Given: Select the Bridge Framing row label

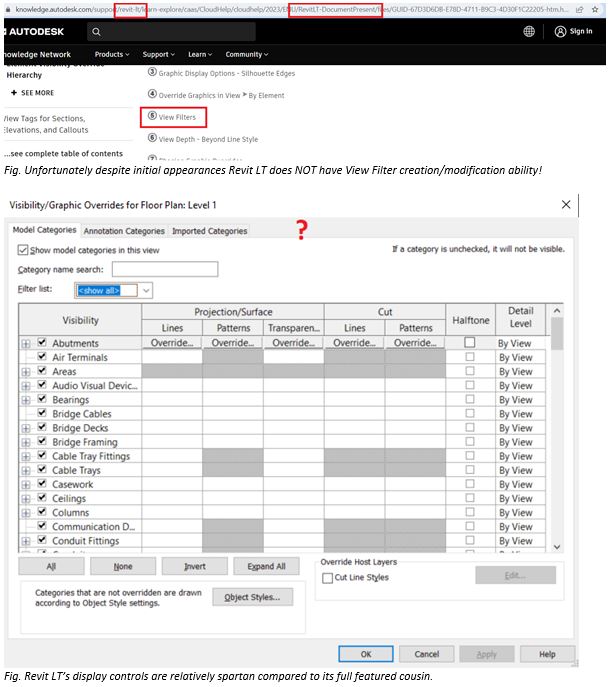Looking at the screenshot, I should pos(85,442).
